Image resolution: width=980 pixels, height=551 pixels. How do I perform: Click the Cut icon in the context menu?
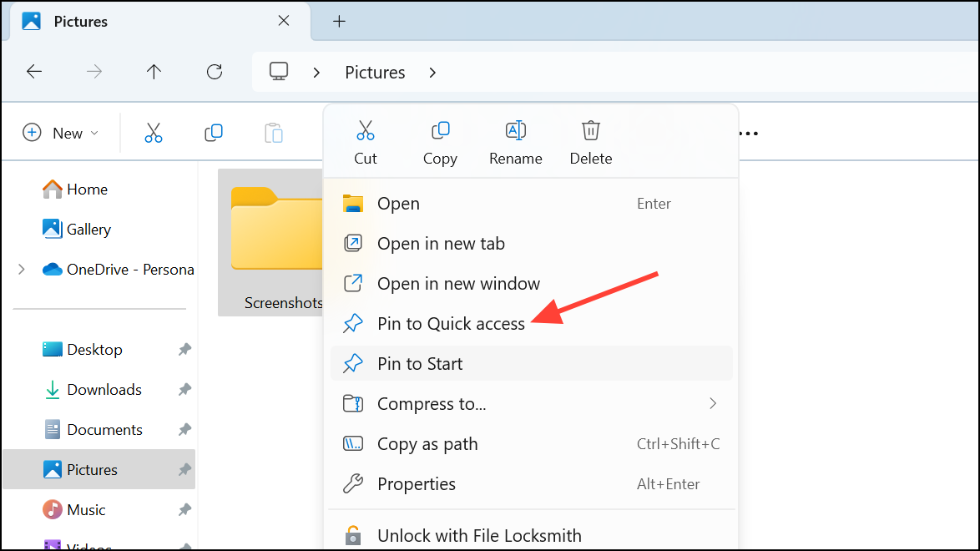point(366,130)
